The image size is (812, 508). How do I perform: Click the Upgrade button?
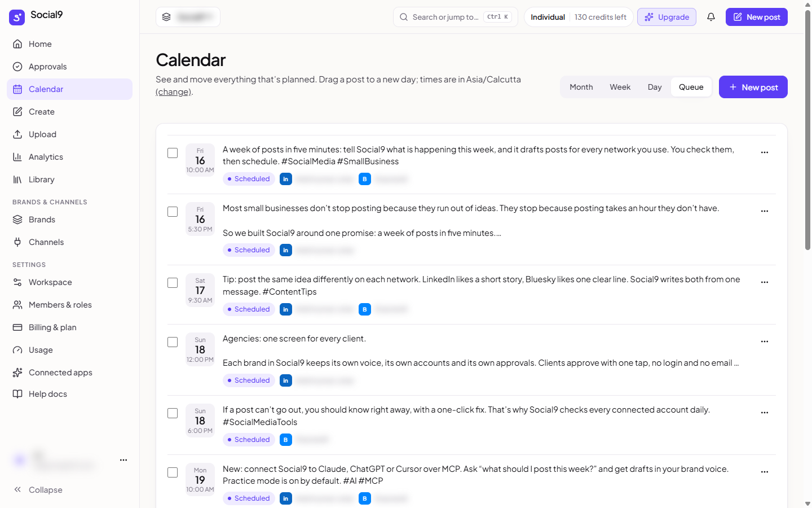click(667, 17)
